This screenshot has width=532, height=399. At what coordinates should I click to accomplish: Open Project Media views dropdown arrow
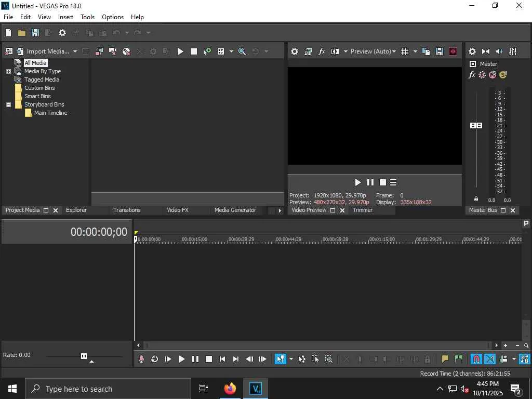(x=231, y=51)
